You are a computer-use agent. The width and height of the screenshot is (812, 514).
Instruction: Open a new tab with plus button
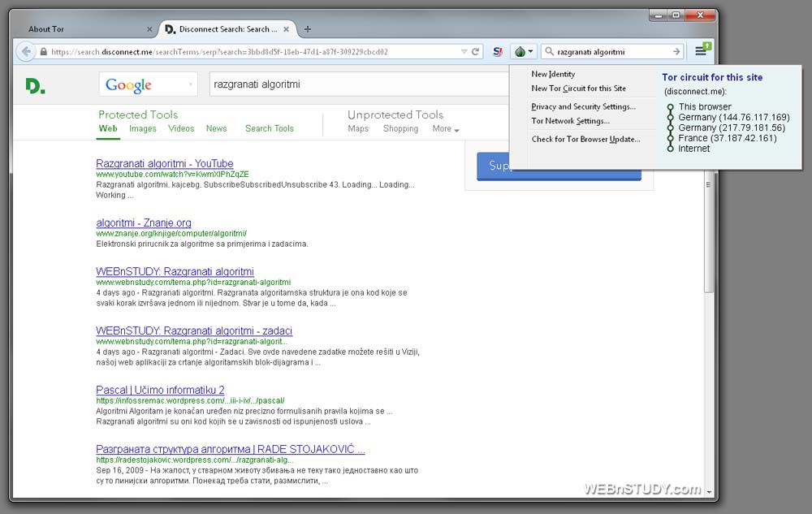point(308,29)
